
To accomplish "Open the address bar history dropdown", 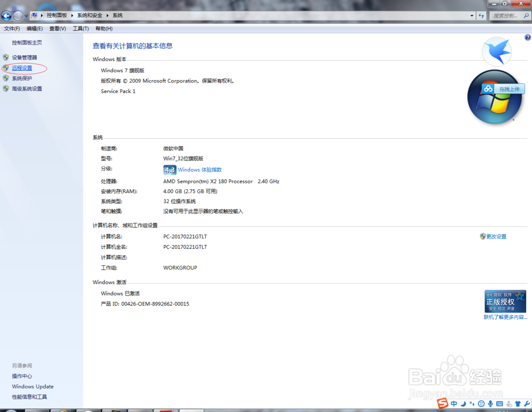I will click(471, 15).
